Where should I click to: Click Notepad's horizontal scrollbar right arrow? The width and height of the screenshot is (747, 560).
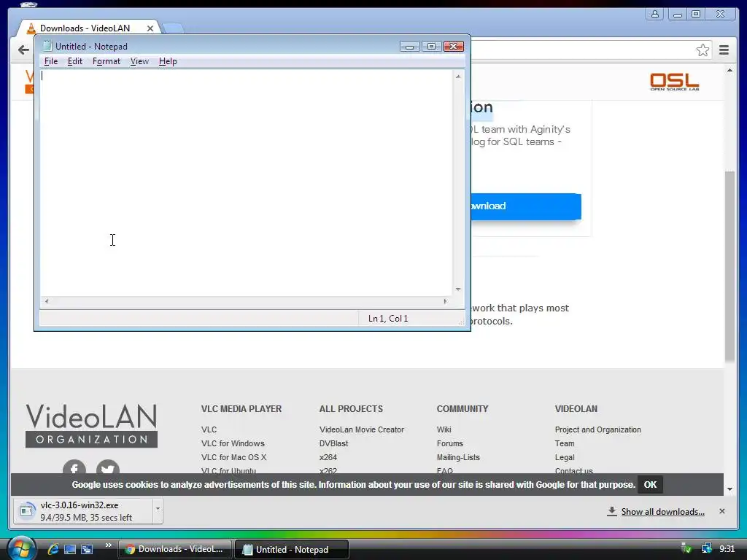coord(446,301)
